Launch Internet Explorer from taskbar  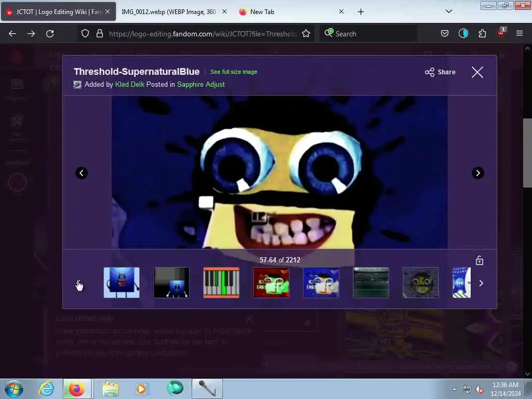pos(46,389)
